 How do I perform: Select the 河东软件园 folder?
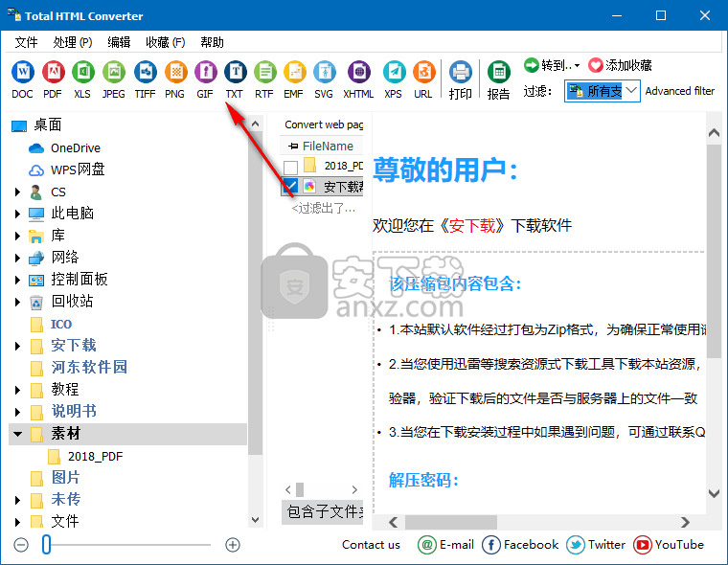coord(89,367)
